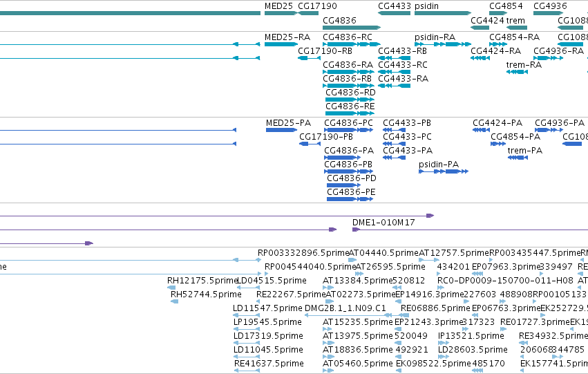Select the CG17190-PB protein
Image resolution: width=588 pixels, height=374 pixels.
[310, 144]
